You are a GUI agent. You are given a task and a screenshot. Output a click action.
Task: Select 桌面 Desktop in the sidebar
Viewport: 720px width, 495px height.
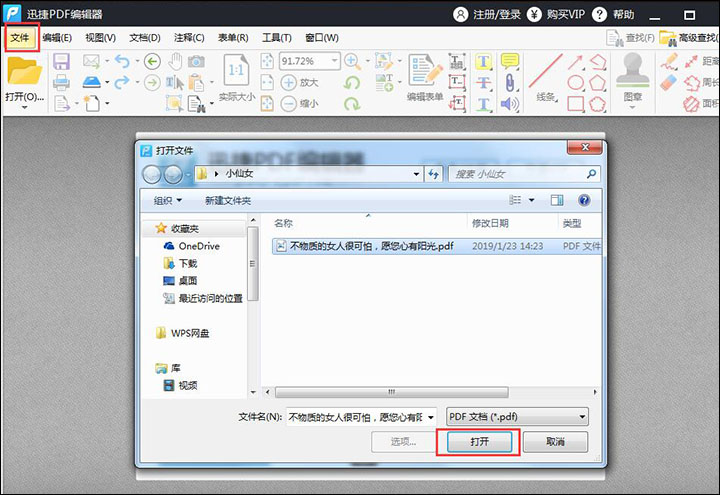(x=180, y=281)
